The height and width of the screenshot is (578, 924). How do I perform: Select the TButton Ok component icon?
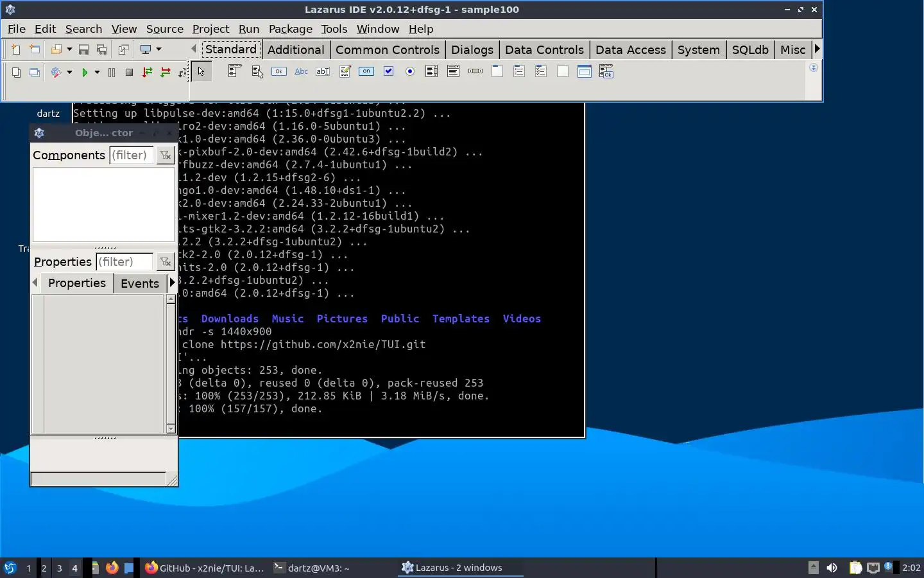(279, 71)
